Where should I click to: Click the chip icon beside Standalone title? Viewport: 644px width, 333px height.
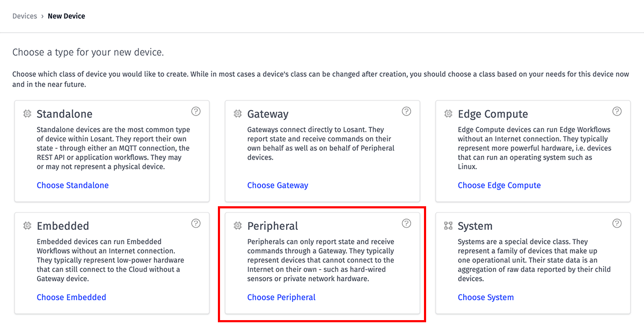pyautogui.click(x=27, y=114)
